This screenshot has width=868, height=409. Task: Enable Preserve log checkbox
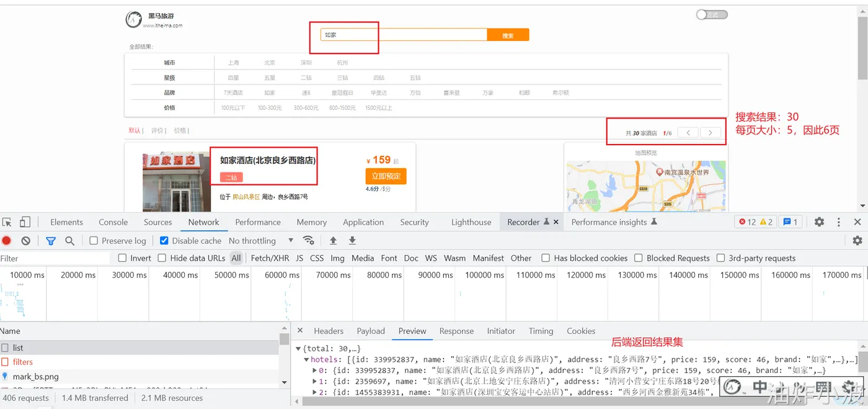(x=94, y=241)
